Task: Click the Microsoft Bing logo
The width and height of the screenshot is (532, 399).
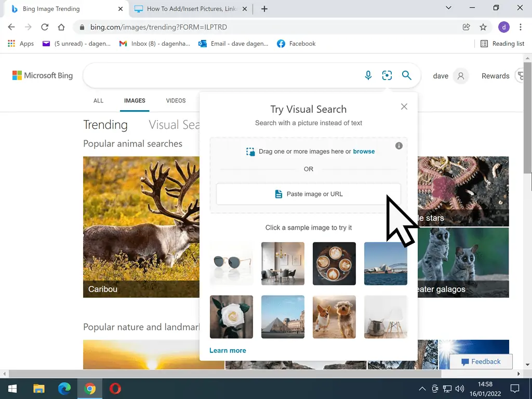Action: point(42,75)
